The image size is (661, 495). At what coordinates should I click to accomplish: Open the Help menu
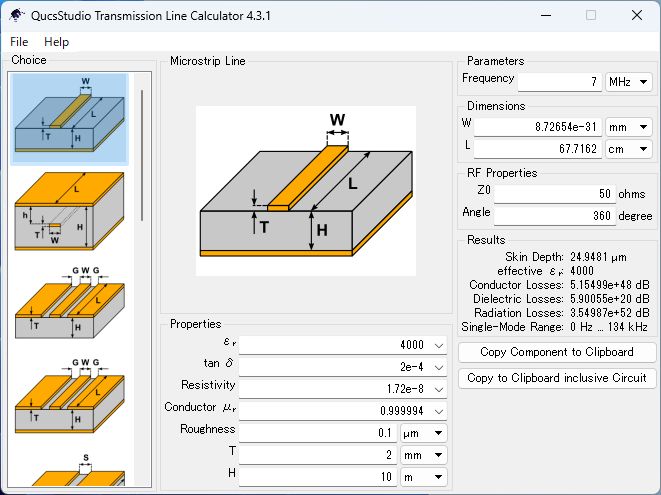[56, 42]
